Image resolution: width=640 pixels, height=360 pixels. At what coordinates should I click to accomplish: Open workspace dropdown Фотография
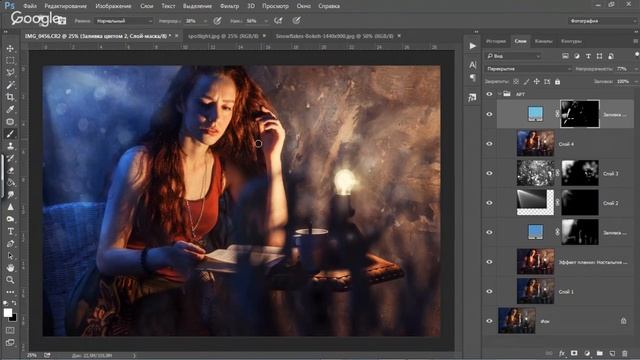(x=603, y=21)
